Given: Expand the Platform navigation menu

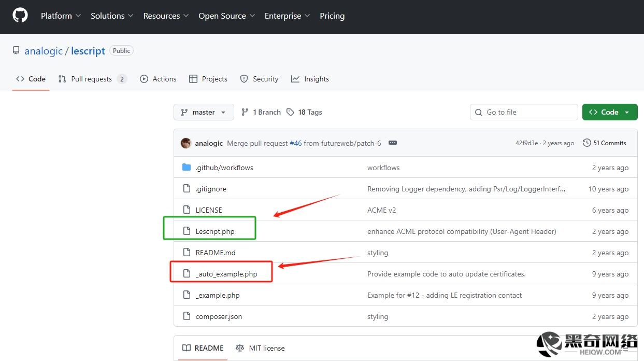Looking at the screenshot, I should 61,16.
